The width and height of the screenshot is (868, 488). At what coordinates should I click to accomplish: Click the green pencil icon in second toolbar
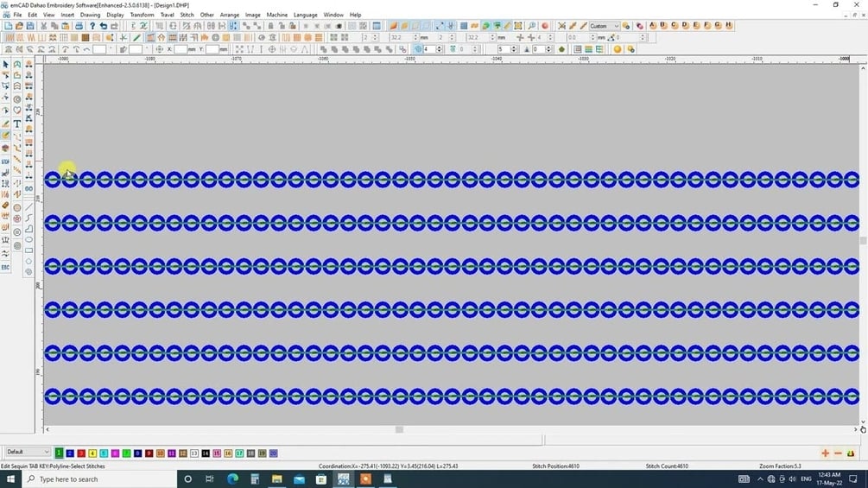point(136,38)
